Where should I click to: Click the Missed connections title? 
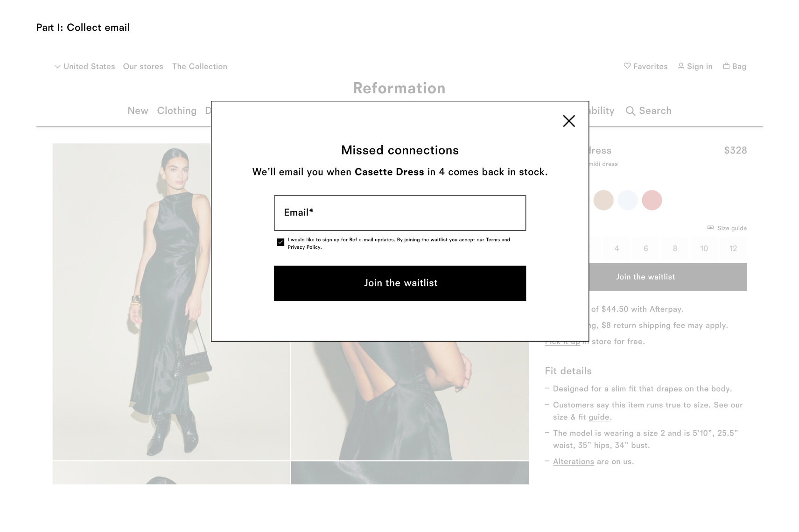(399, 150)
